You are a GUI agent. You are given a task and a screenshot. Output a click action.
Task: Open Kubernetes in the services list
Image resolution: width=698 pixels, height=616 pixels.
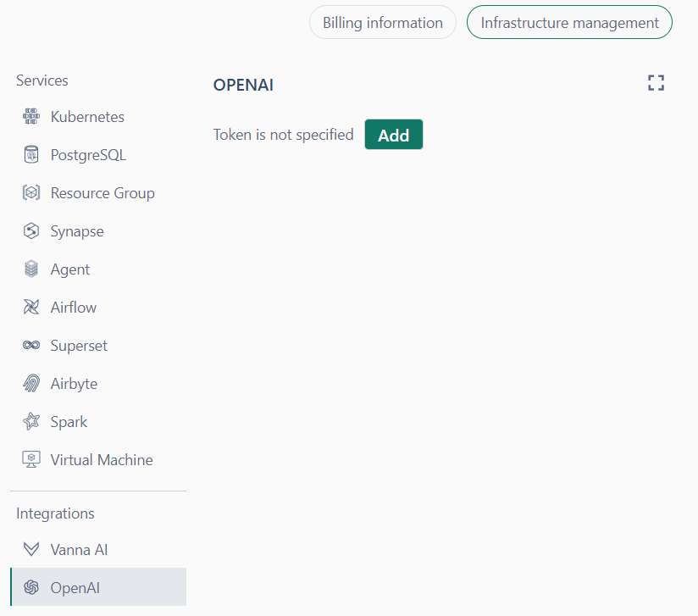tap(87, 117)
